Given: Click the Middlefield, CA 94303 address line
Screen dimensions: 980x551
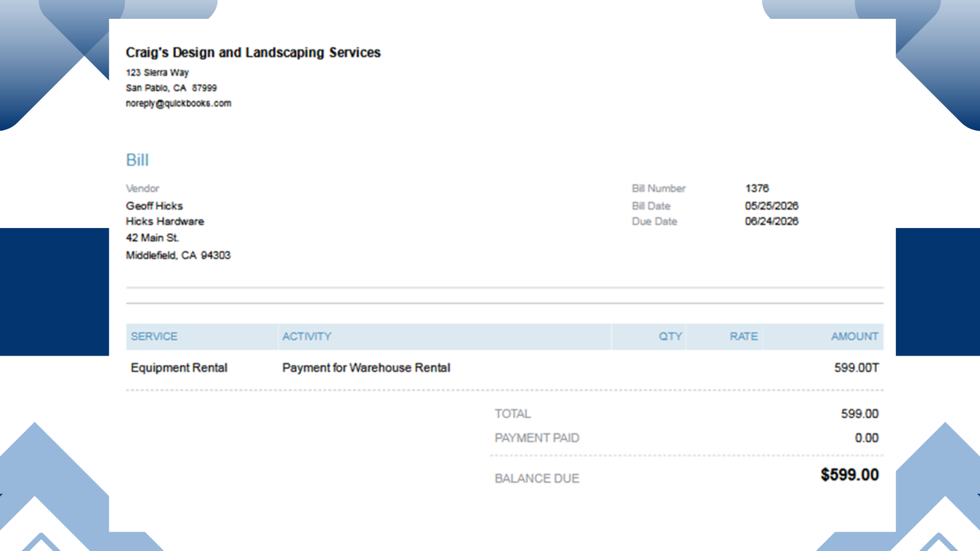Looking at the screenshot, I should (178, 255).
